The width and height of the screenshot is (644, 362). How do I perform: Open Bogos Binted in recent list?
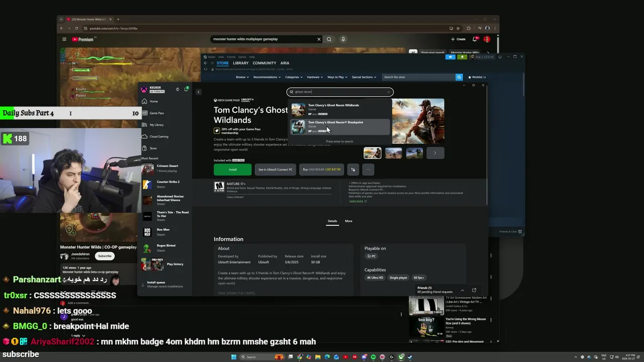(x=166, y=248)
